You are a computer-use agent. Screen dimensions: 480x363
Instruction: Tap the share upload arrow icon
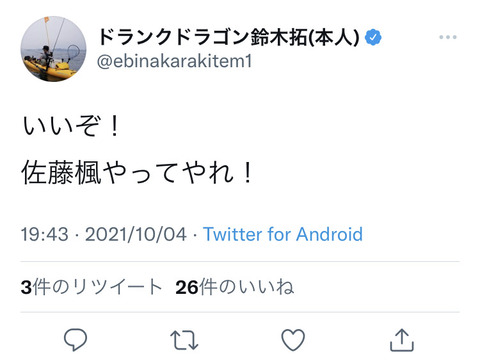point(402,340)
